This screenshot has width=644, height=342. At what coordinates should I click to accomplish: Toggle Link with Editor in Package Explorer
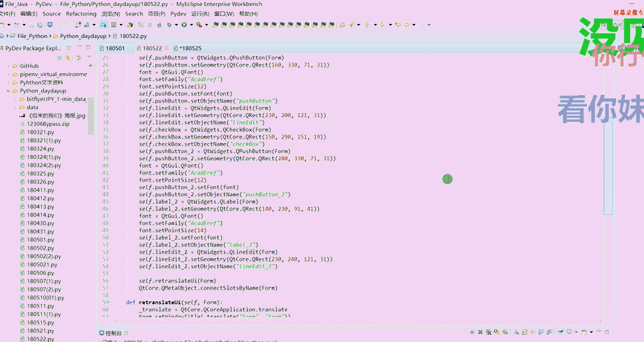(68, 58)
